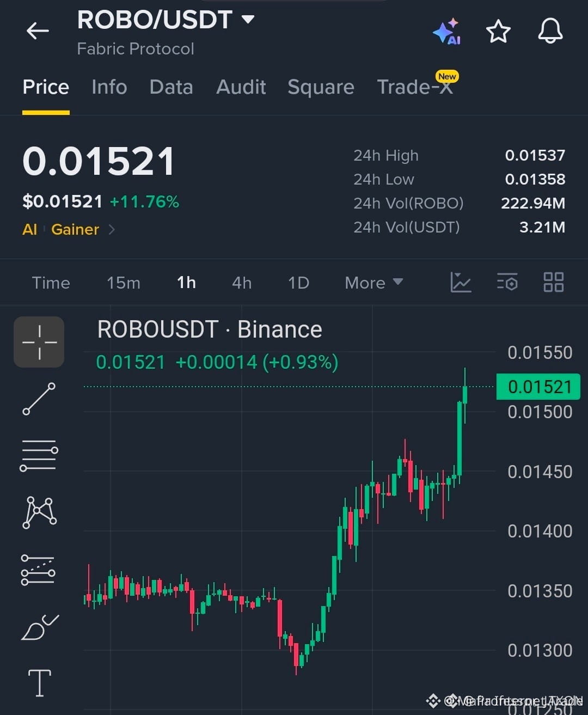This screenshot has height=715, width=588.
Task: Tap the 24h Low value 0.01358
Action: point(535,179)
